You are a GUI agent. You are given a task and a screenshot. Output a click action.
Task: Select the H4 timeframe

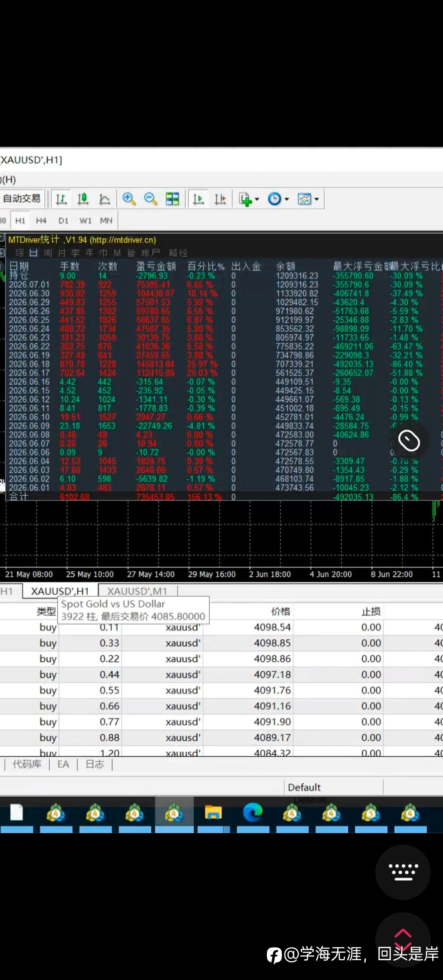[41, 221]
